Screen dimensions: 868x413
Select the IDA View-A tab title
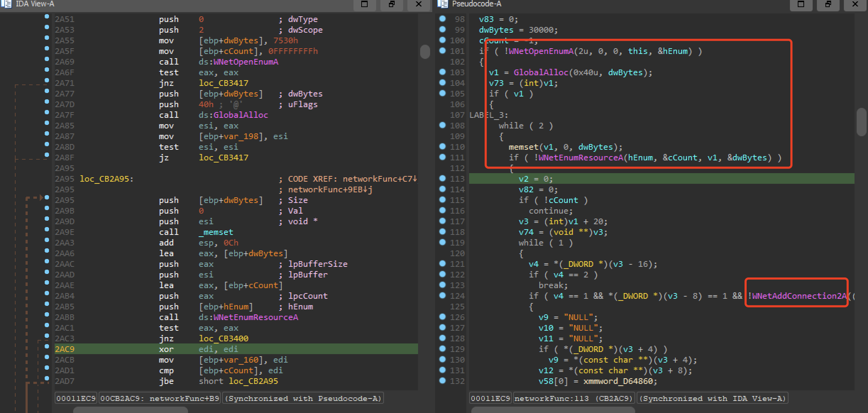[35, 4]
